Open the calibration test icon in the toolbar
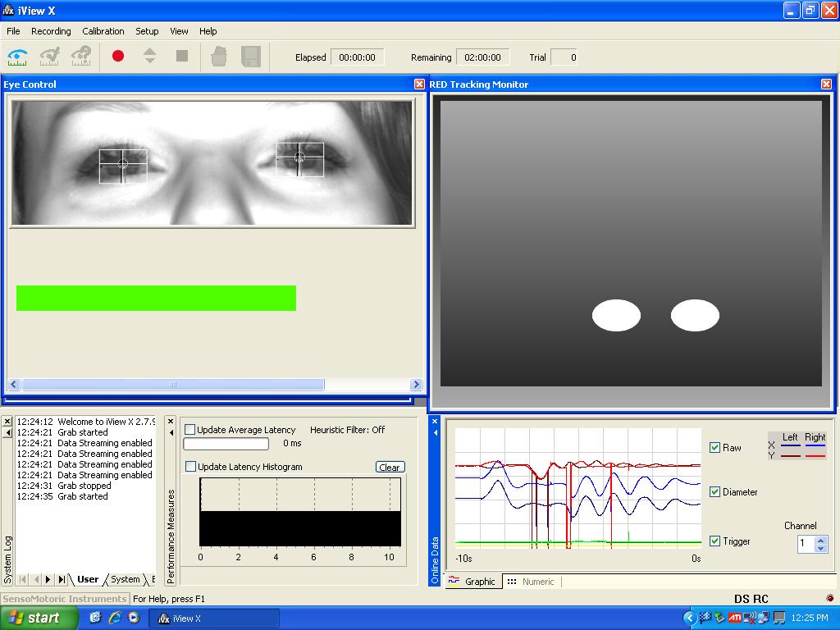 tap(48, 56)
